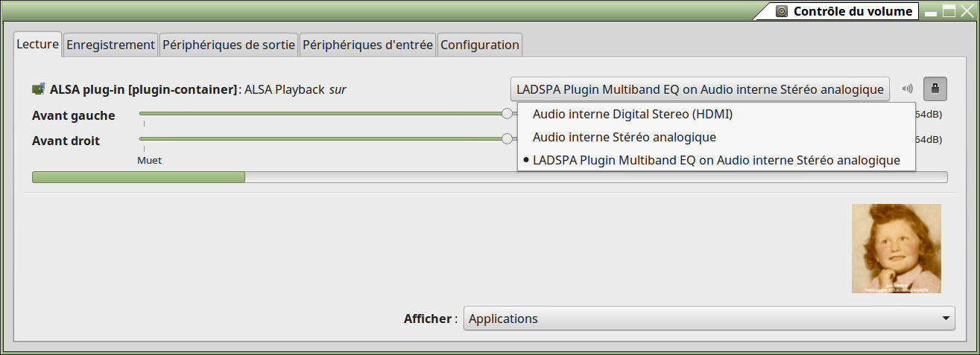Viewport: 980px width, 355px height.
Task: Select the LADSPA Plugin Multiband EQ entry in the list
Action: [x=716, y=160]
